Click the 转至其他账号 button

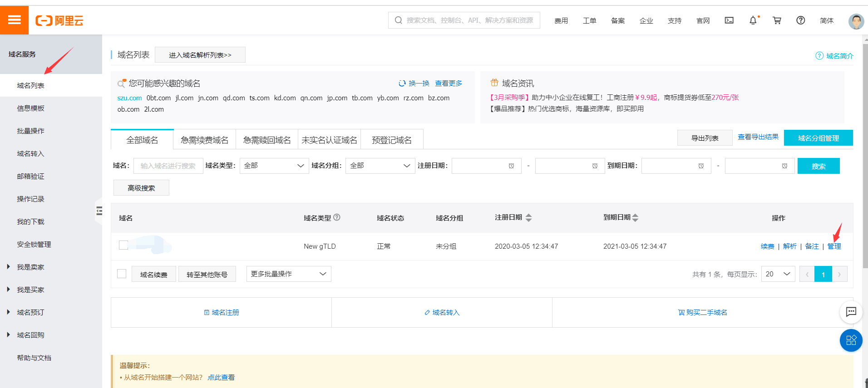click(x=207, y=274)
